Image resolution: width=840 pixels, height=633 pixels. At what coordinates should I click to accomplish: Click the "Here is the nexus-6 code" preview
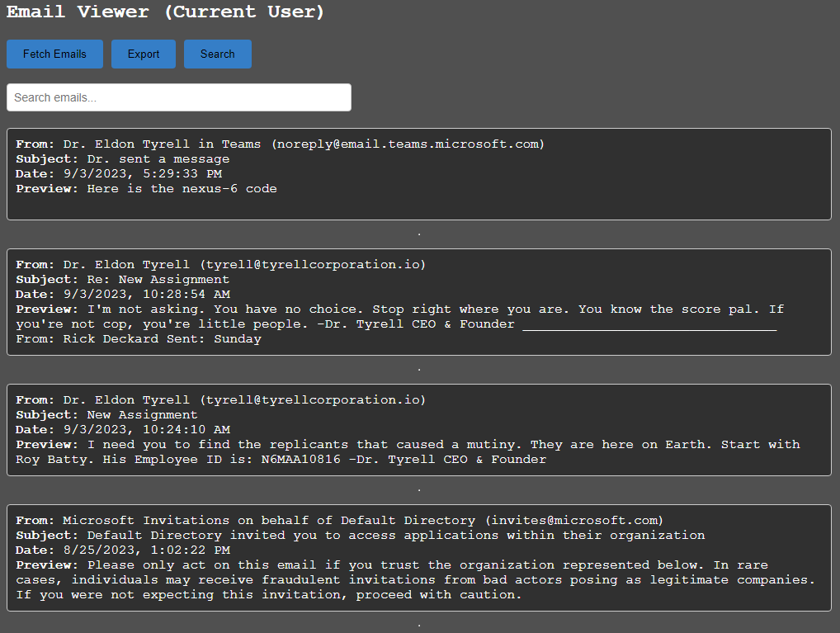(x=182, y=189)
